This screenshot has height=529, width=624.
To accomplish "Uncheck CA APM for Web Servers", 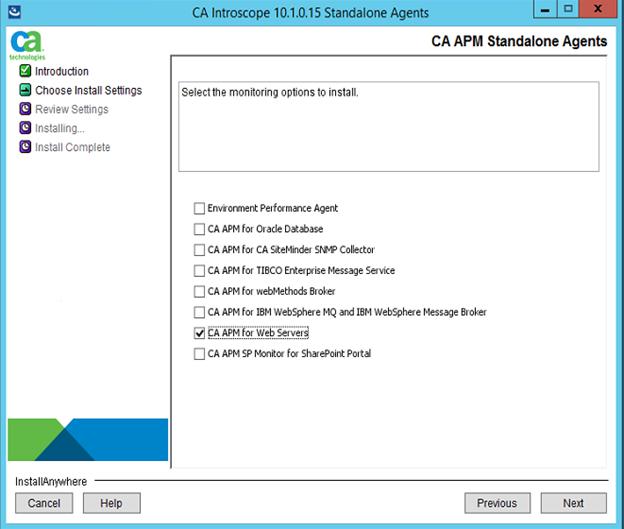I will 199,333.
